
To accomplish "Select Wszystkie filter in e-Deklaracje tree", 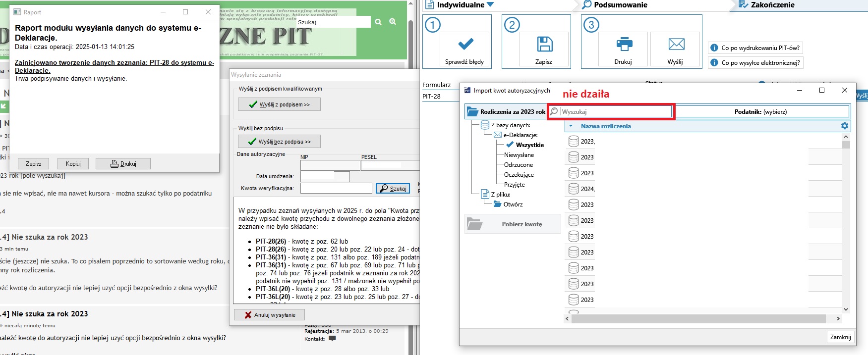I will tap(529, 145).
